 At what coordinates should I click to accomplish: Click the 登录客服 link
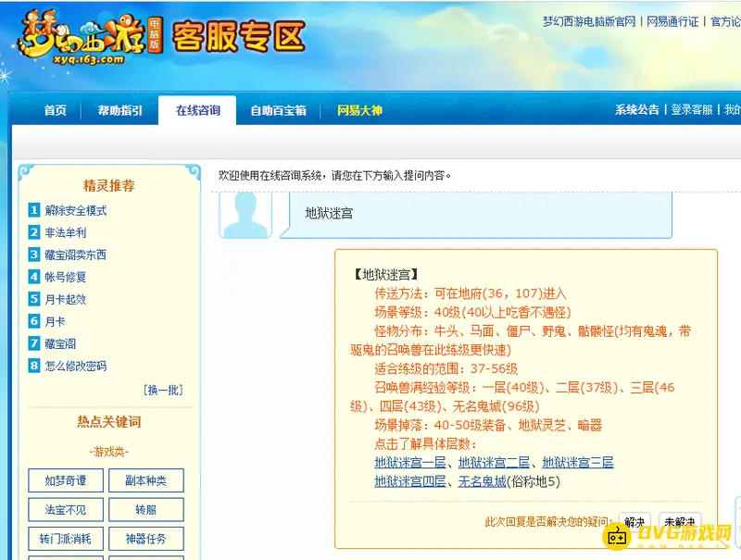tap(692, 109)
